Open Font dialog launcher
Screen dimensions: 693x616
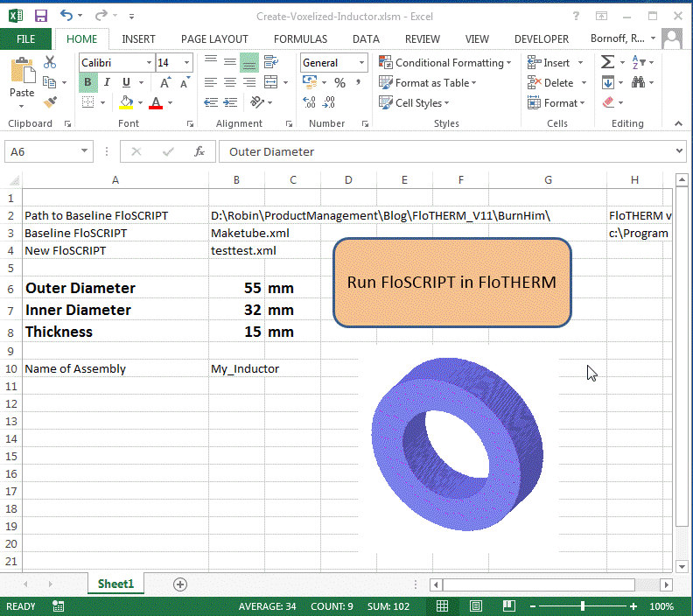[x=190, y=124]
